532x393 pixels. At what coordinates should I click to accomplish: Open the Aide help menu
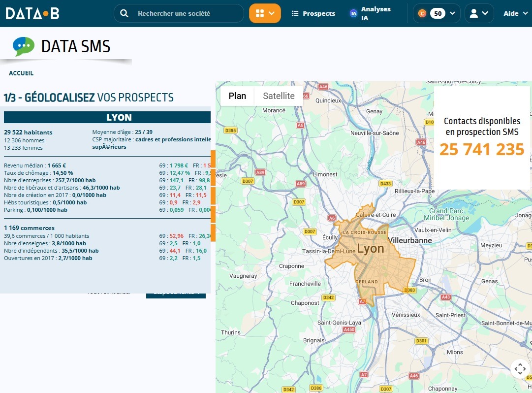pos(516,14)
